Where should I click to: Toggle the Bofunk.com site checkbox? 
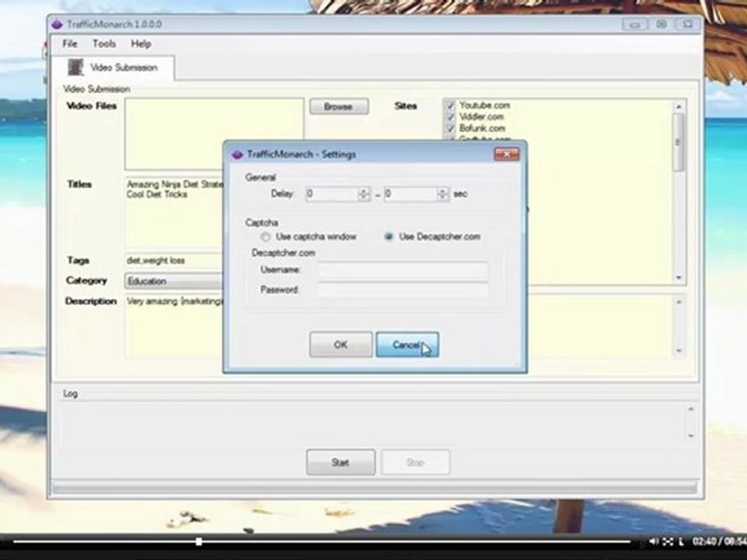click(x=451, y=128)
